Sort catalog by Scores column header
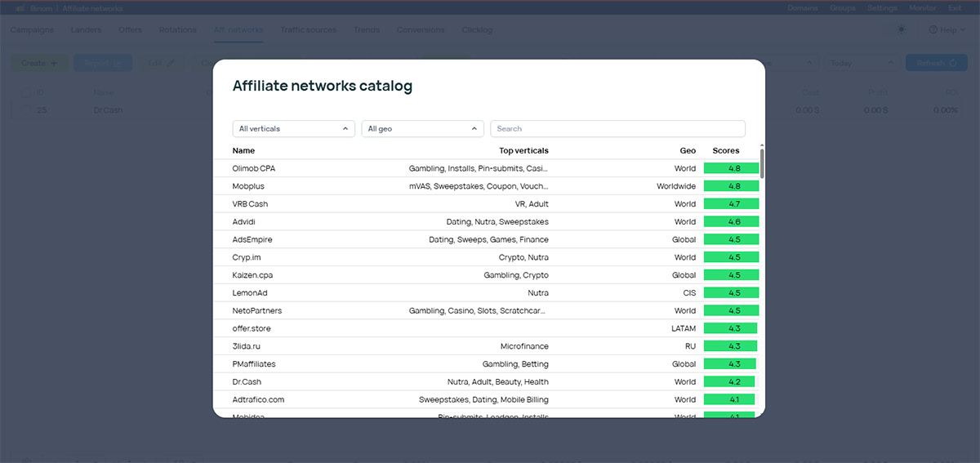 725,150
